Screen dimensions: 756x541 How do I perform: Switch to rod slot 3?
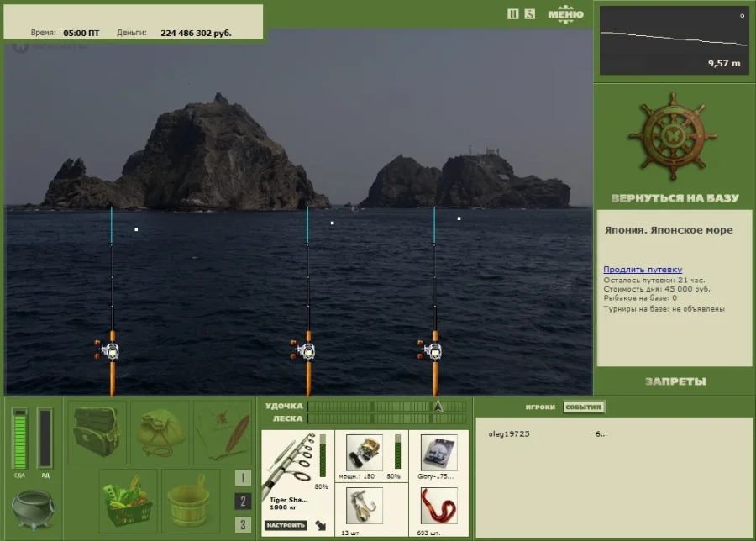(242, 525)
